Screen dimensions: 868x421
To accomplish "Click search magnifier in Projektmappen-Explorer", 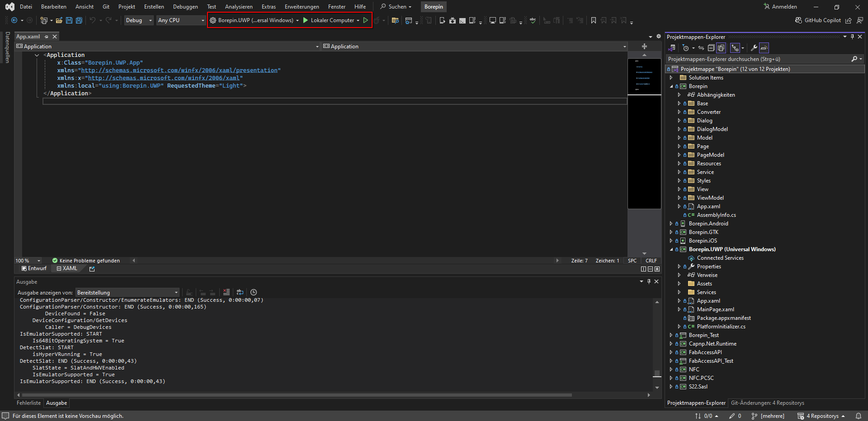I will click(x=854, y=59).
